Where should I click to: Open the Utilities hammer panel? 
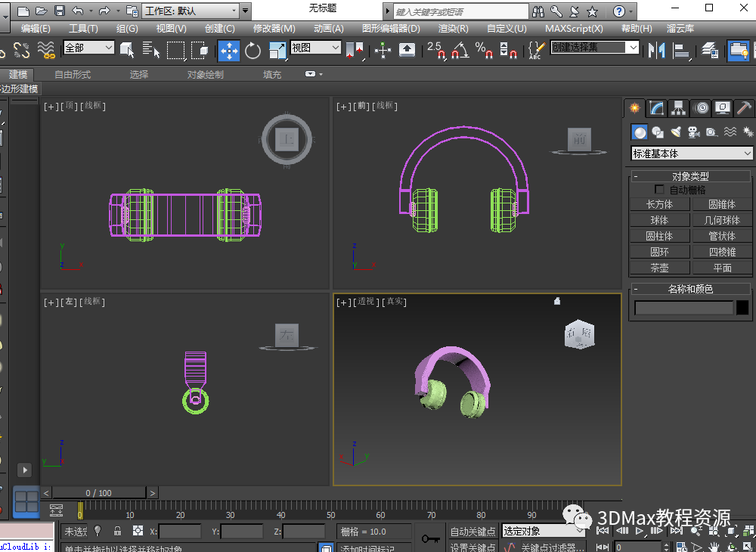(744, 108)
